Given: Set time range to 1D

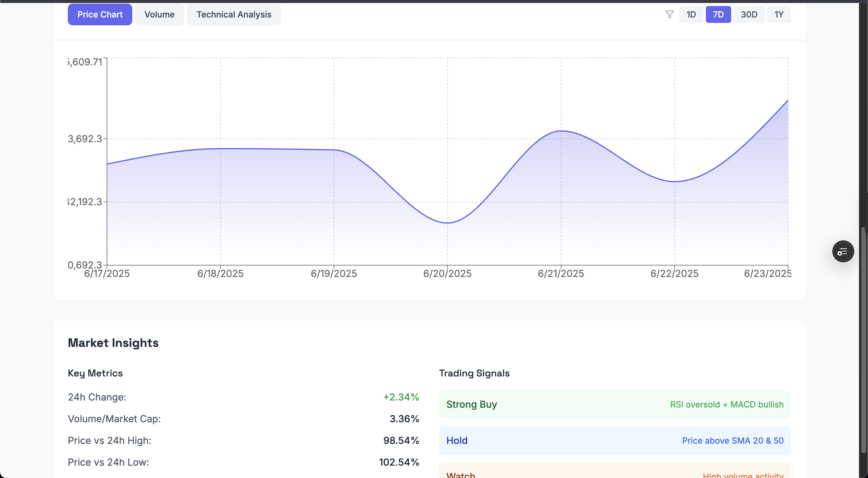Looking at the screenshot, I should point(691,14).
